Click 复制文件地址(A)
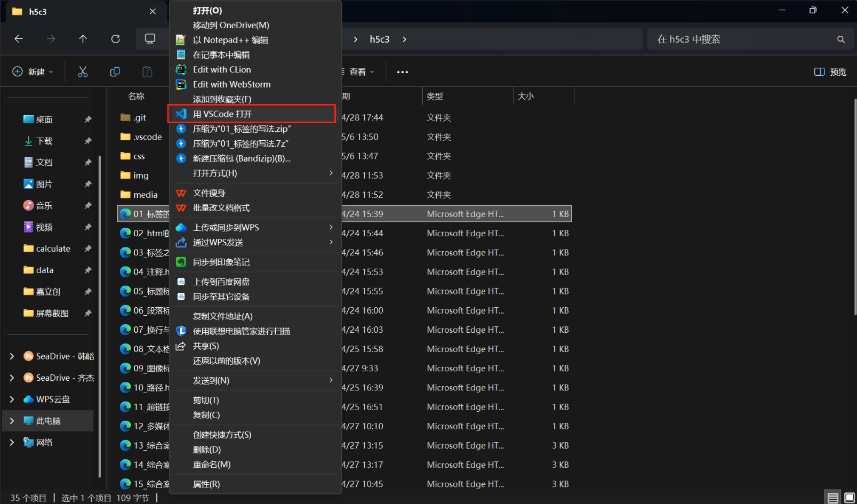Image resolution: width=857 pixels, height=504 pixels. (x=255, y=316)
